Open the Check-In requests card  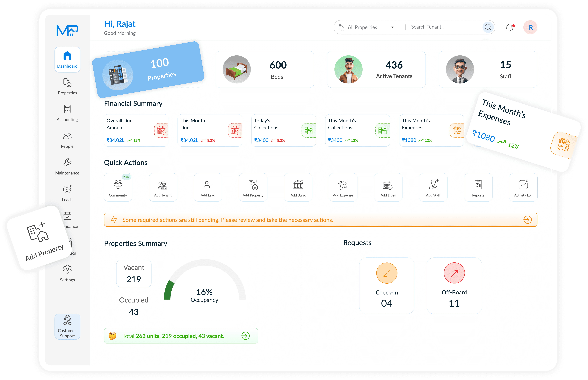(x=387, y=286)
